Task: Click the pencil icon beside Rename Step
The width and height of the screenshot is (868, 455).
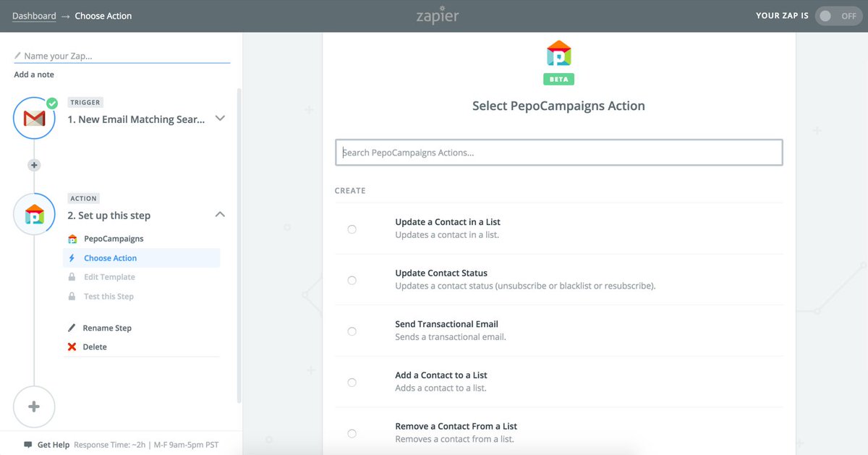Action: [72, 328]
